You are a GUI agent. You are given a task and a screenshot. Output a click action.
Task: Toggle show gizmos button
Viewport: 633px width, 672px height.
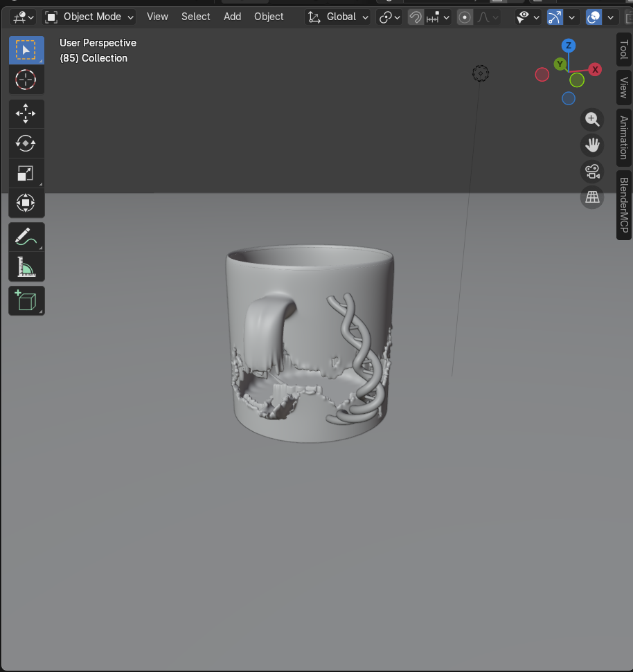point(555,17)
